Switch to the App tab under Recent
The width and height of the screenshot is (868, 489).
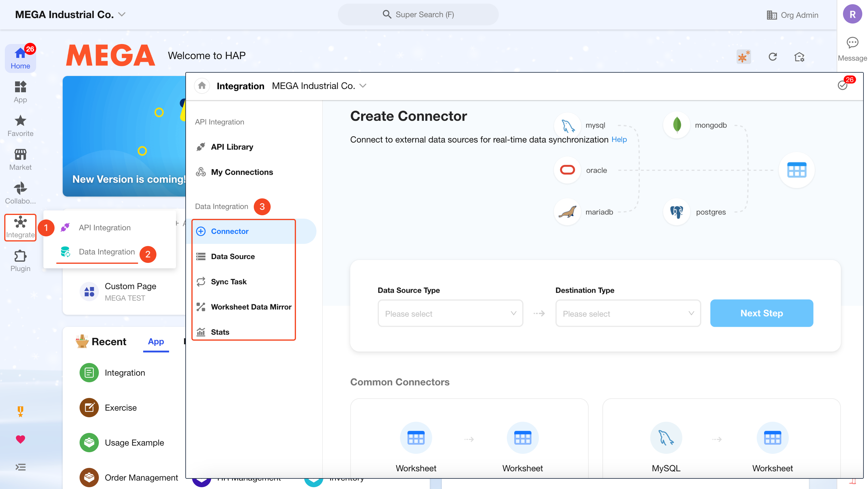click(x=156, y=341)
